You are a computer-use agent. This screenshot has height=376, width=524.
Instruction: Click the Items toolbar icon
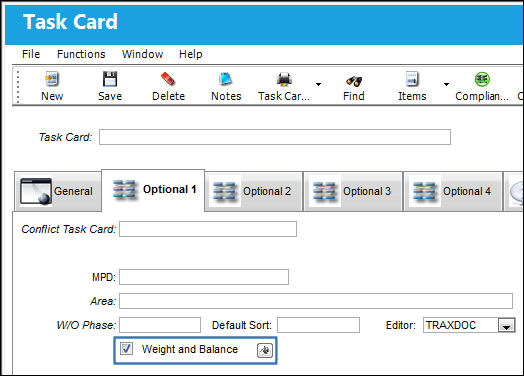click(x=412, y=79)
